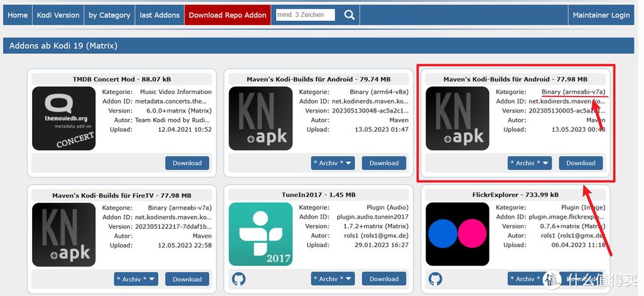Click TMDB Concert themoviedb.org thumbnail

pos(63,119)
